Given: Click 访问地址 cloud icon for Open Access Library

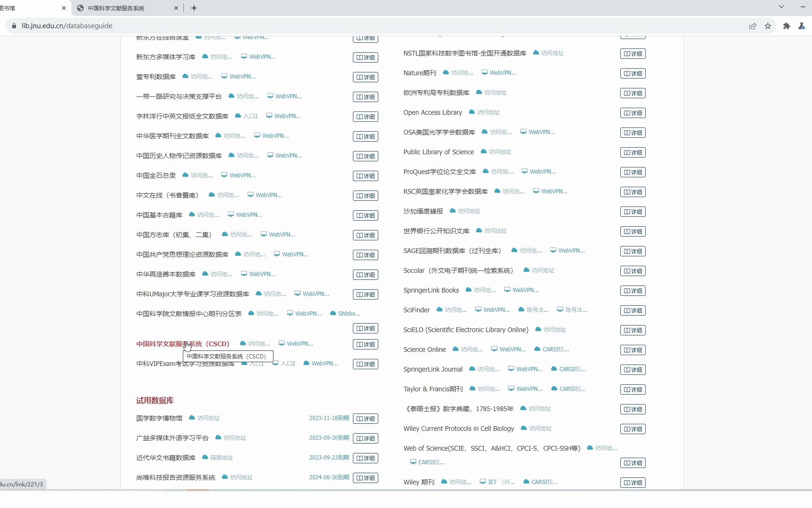Looking at the screenshot, I should pyautogui.click(x=484, y=112).
